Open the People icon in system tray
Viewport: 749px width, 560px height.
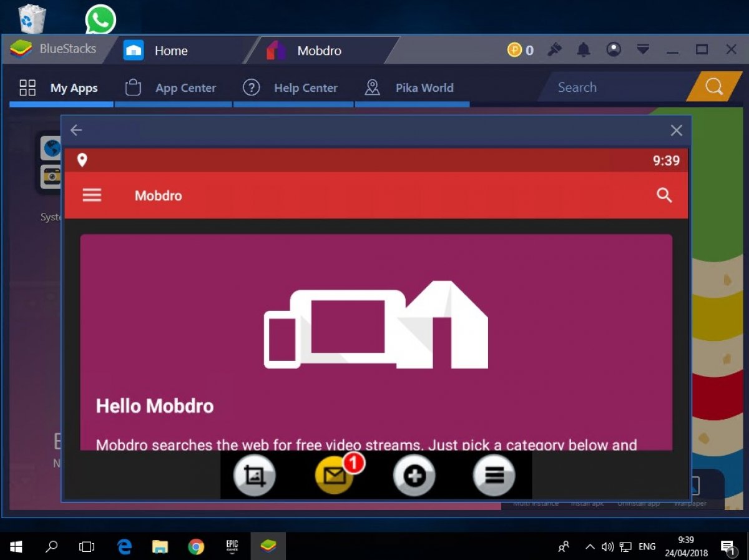tap(564, 547)
